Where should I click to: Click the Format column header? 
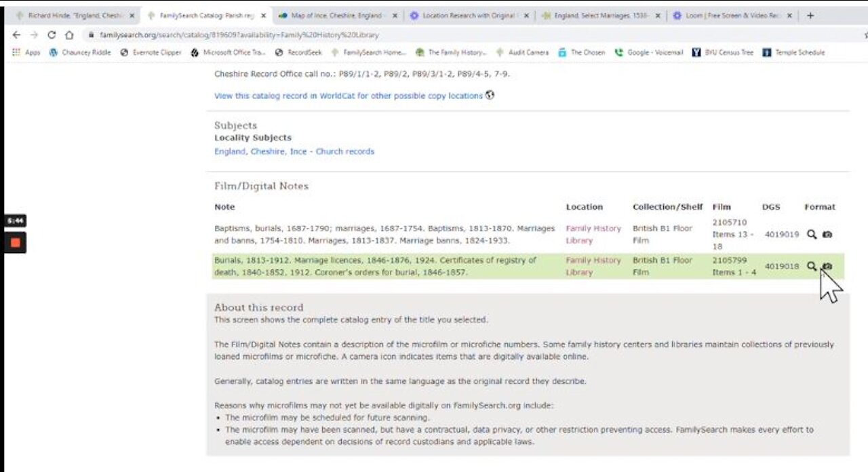[820, 208]
